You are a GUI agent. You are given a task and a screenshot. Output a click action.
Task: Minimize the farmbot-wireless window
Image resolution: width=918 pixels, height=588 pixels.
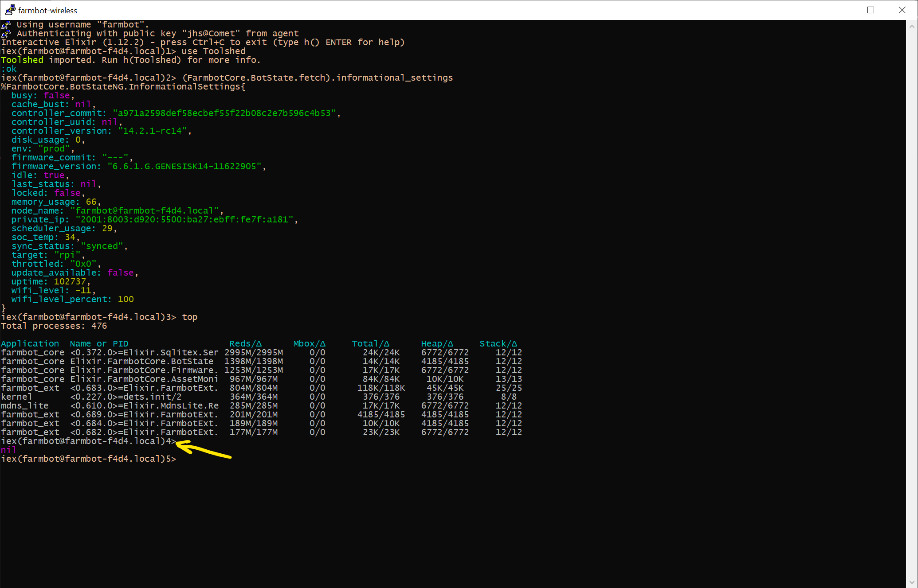(840, 10)
